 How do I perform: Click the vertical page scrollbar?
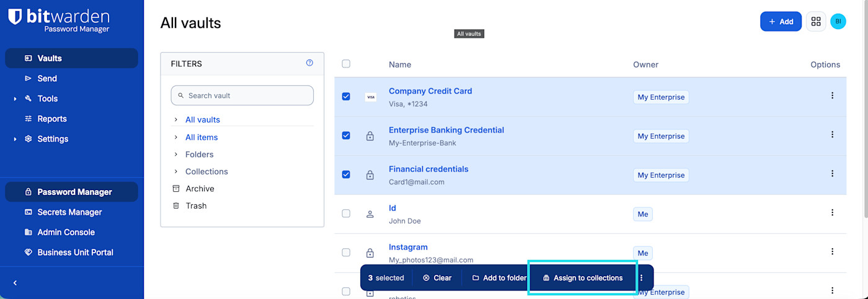click(866, 109)
